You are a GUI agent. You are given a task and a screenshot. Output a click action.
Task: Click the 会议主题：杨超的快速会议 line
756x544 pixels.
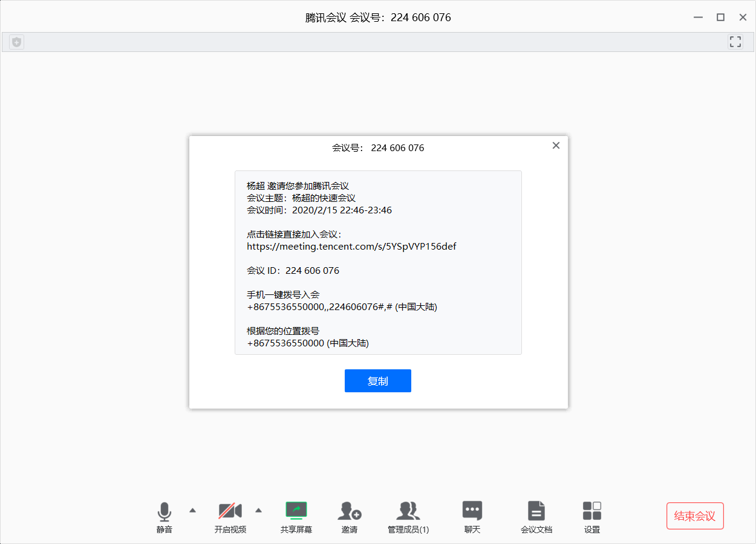coord(301,198)
